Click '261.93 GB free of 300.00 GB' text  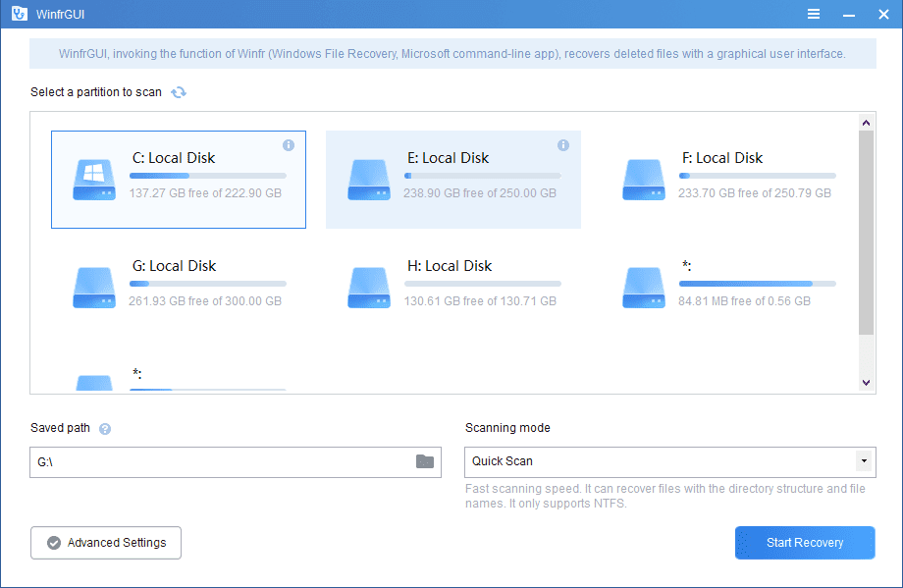[x=205, y=300]
